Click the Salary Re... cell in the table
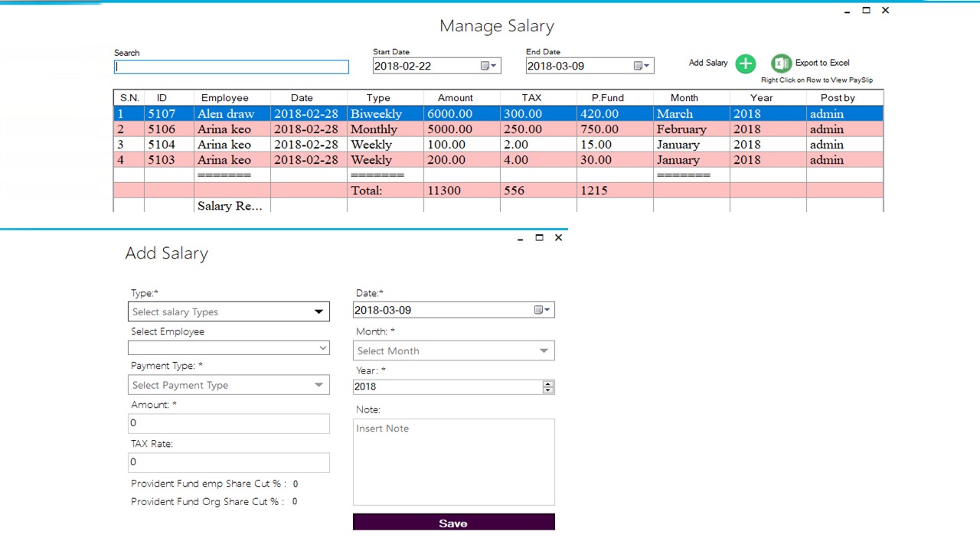Image resolution: width=980 pixels, height=551 pixels. (x=230, y=206)
